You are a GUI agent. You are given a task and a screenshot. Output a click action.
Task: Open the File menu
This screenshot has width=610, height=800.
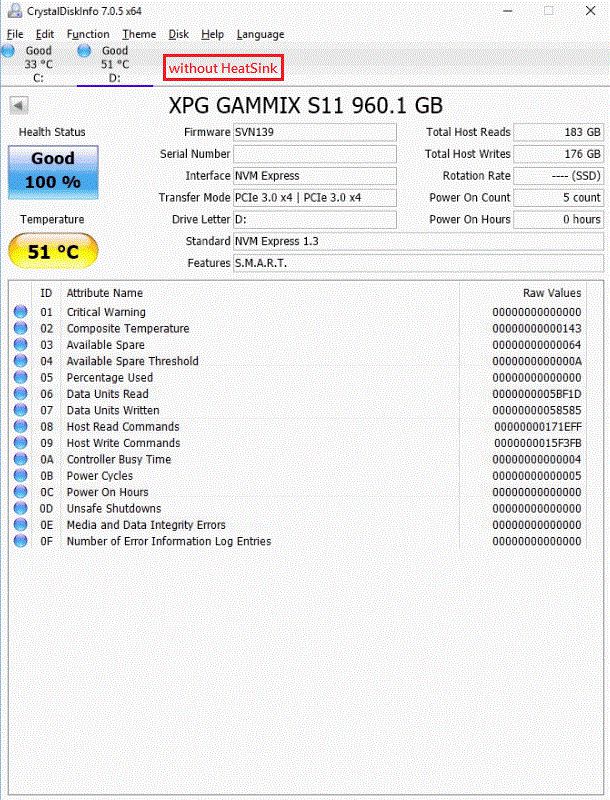pos(15,34)
